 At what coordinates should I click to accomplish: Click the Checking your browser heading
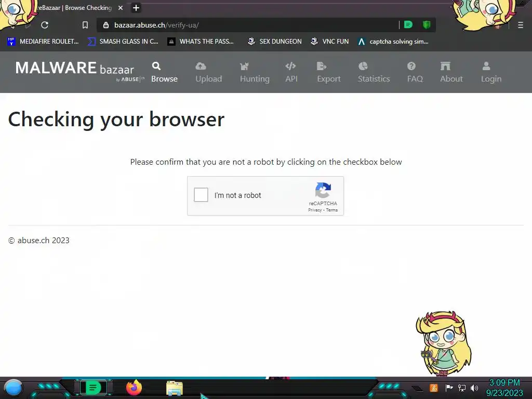116,119
